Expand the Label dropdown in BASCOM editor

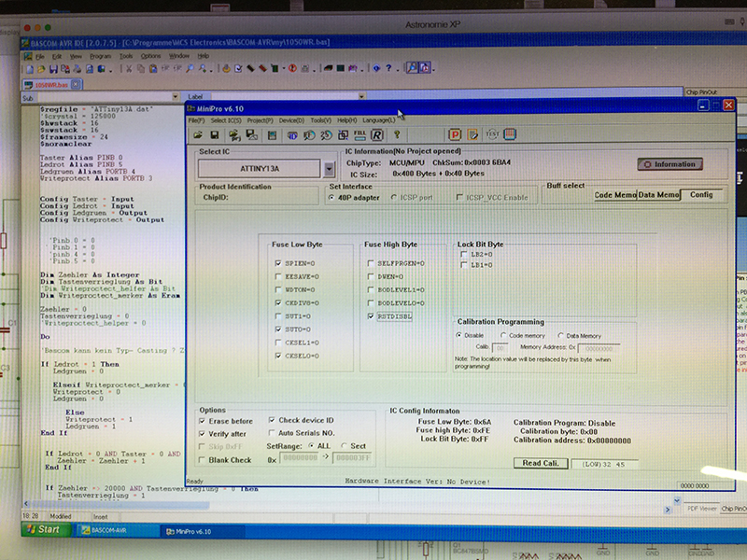pyautogui.click(x=361, y=96)
